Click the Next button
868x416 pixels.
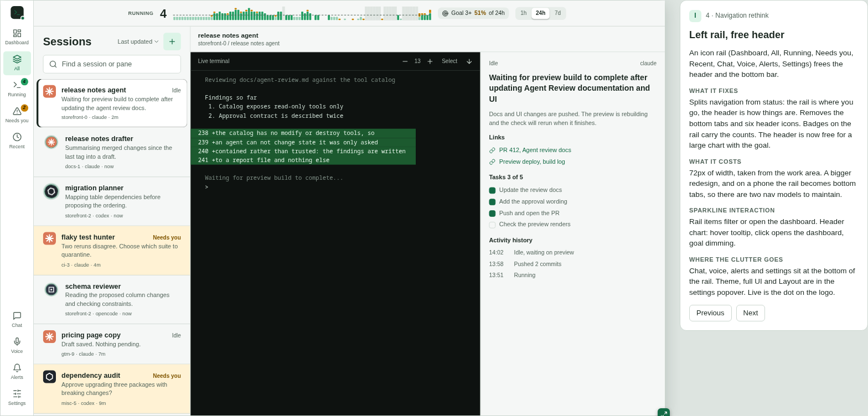point(750,313)
